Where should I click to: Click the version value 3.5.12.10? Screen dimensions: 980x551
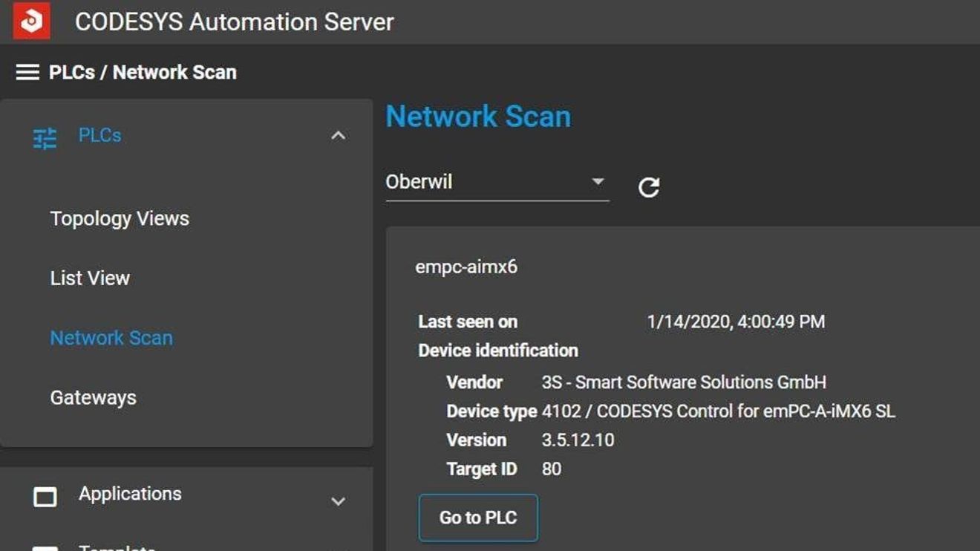click(578, 440)
